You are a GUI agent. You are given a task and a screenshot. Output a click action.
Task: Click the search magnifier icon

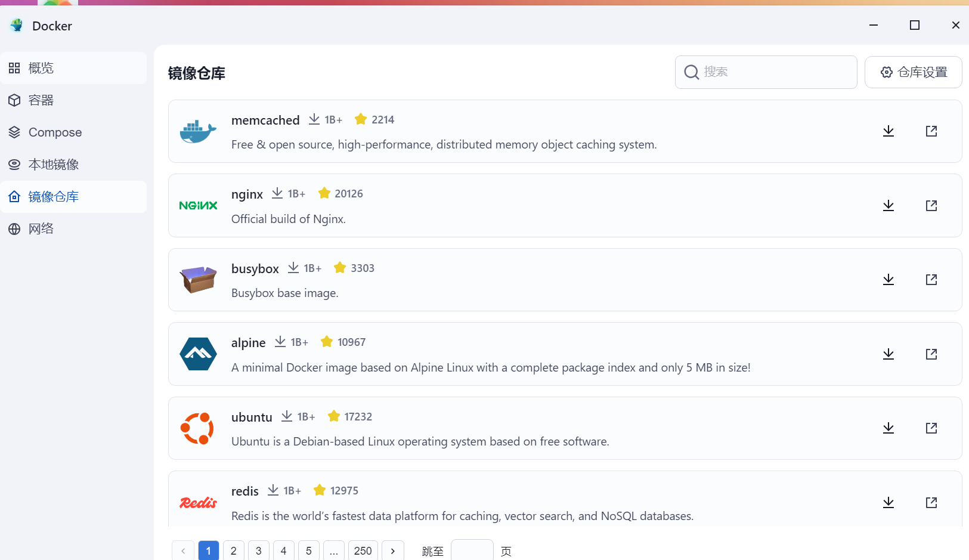coord(691,72)
